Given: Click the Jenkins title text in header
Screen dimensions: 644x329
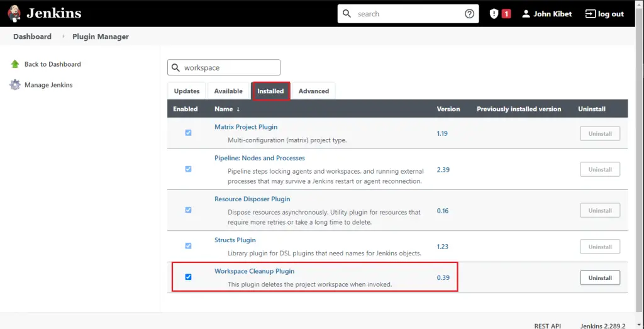Looking at the screenshot, I should 54,14.
